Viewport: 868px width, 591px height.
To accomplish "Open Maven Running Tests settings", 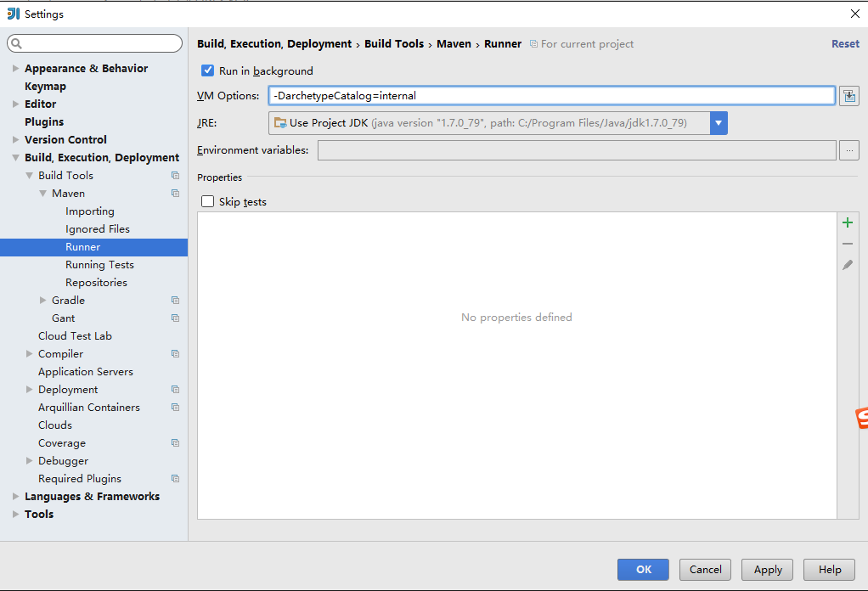I will coord(99,265).
